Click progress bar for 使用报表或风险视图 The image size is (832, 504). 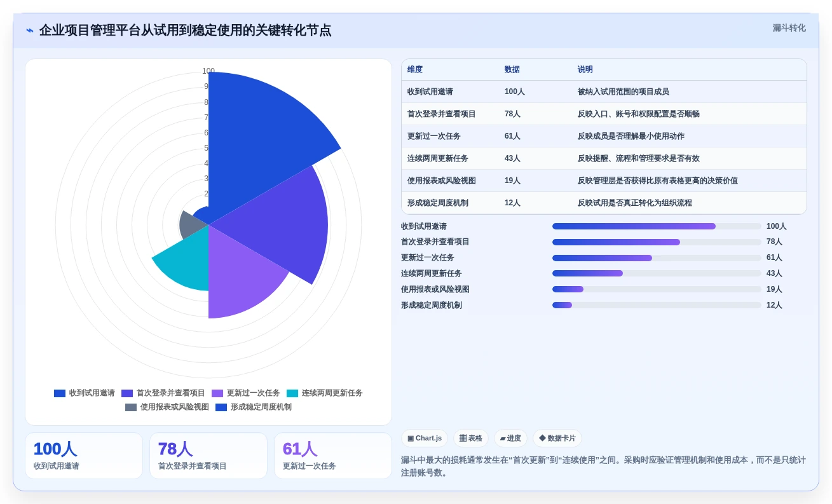(x=657, y=289)
